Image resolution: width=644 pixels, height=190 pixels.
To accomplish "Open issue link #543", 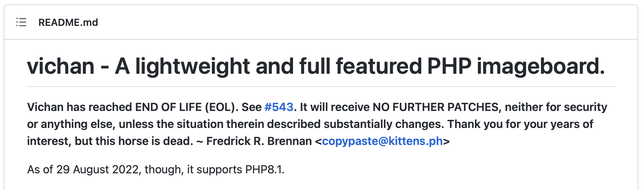I will pos(279,107).
